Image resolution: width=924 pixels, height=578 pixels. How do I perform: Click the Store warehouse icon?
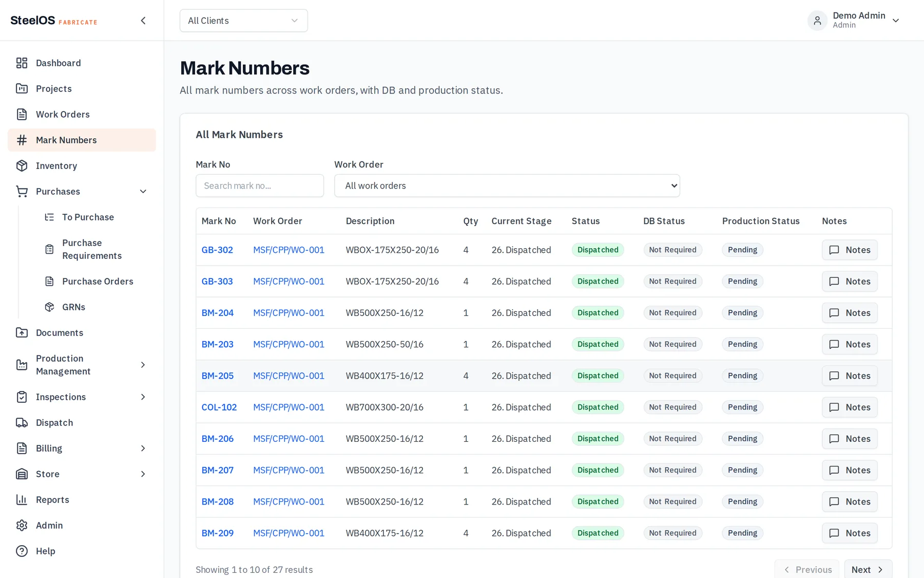click(x=22, y=474)
